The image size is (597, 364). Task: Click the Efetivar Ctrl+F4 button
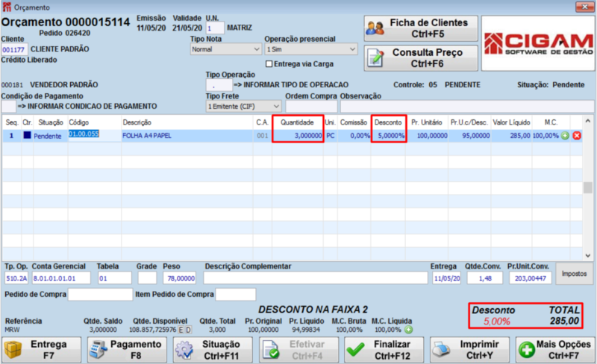click(299, 350)
